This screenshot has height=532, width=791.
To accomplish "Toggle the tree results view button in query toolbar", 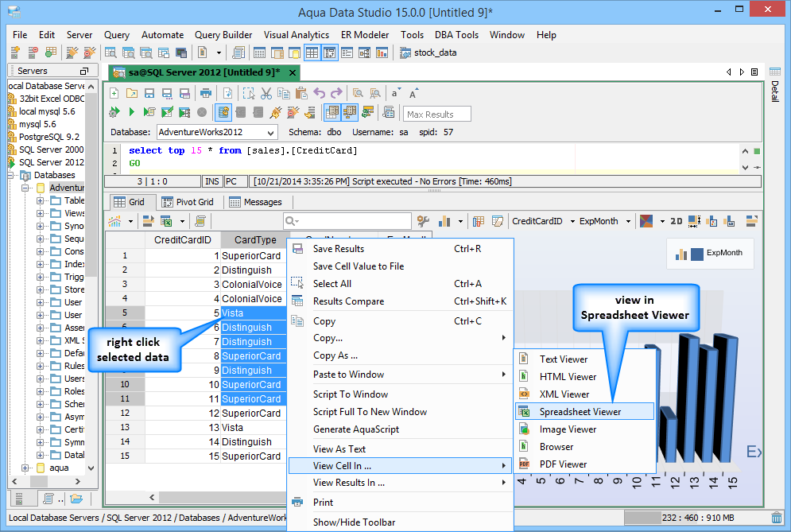I will coord(350,112).
